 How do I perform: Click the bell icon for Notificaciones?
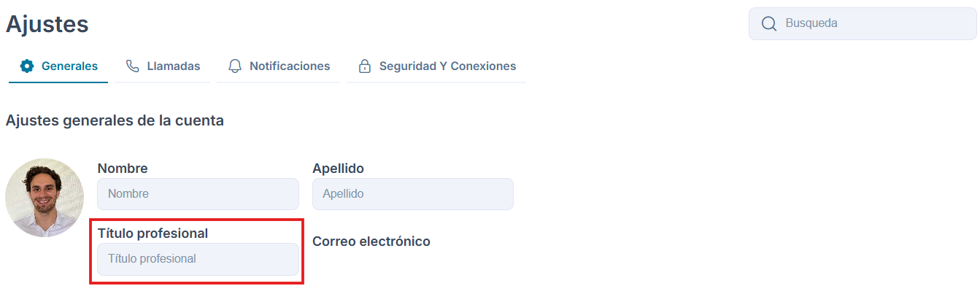pos(235,66)
